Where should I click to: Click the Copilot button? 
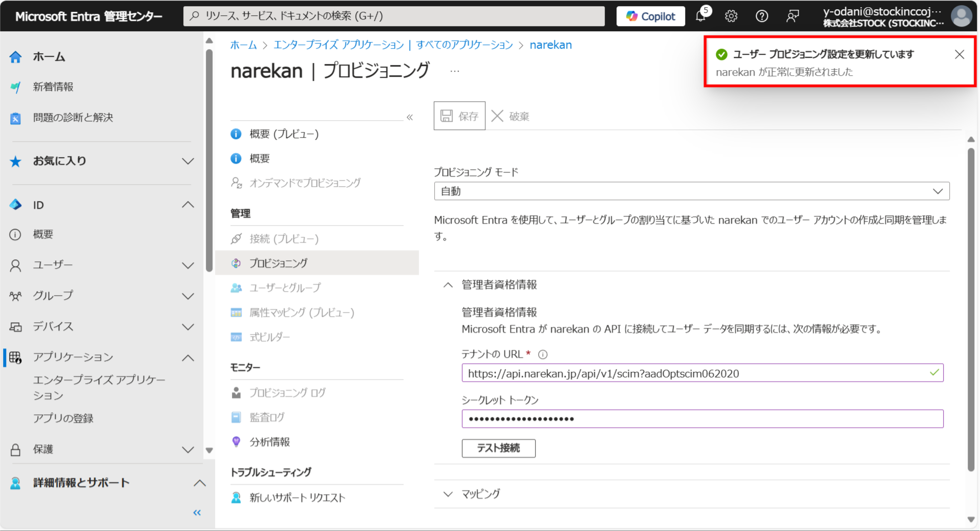pyautogui.click(x=651, y=16)
